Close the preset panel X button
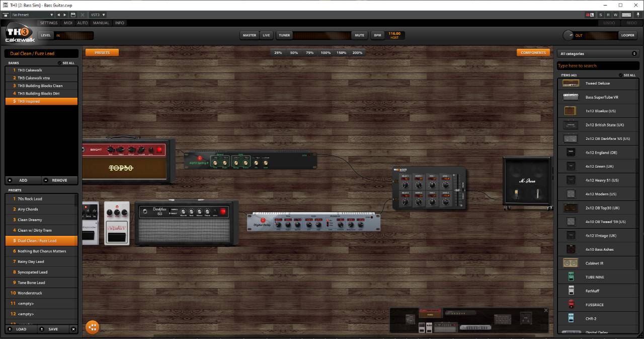The width and height of the screenshot is (644, 339). point(73,329)
